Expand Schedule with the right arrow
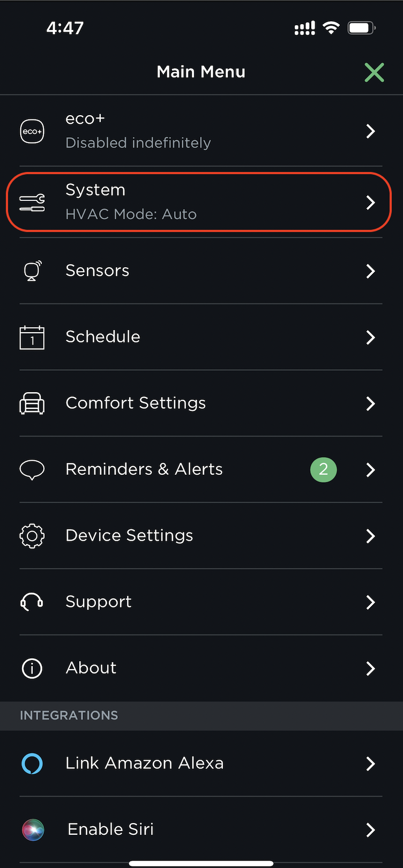403x868 pixels. click(x=370, y=338)
